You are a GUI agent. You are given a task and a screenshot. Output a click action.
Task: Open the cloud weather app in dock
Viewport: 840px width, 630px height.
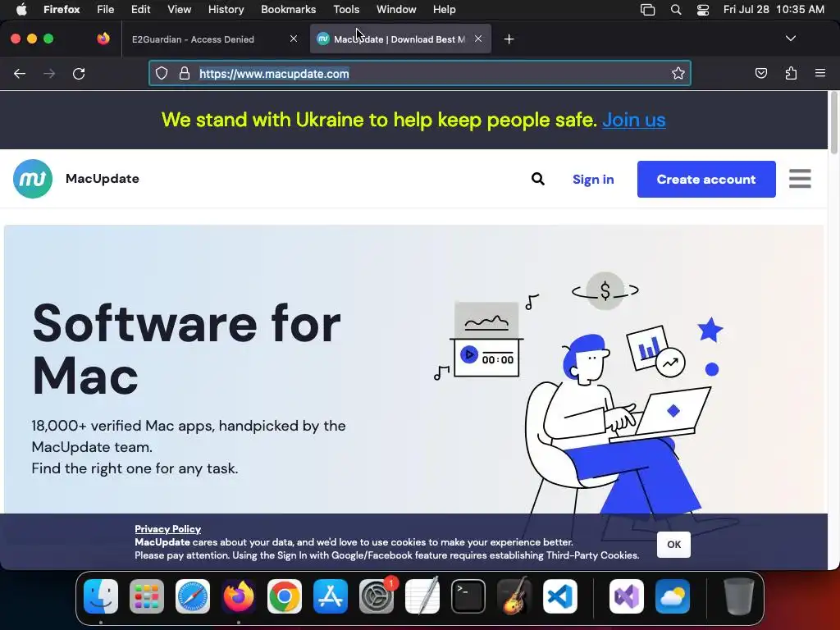click(x=673, y=596)
